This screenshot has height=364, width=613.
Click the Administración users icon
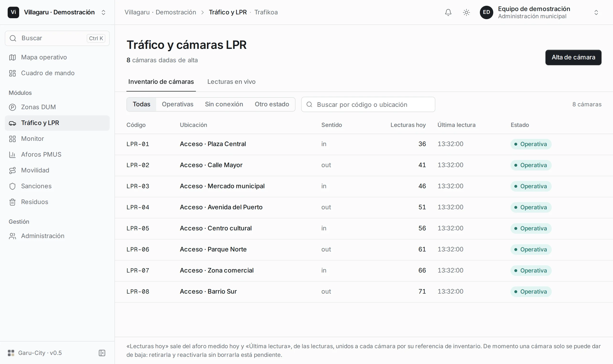[12, 236]
